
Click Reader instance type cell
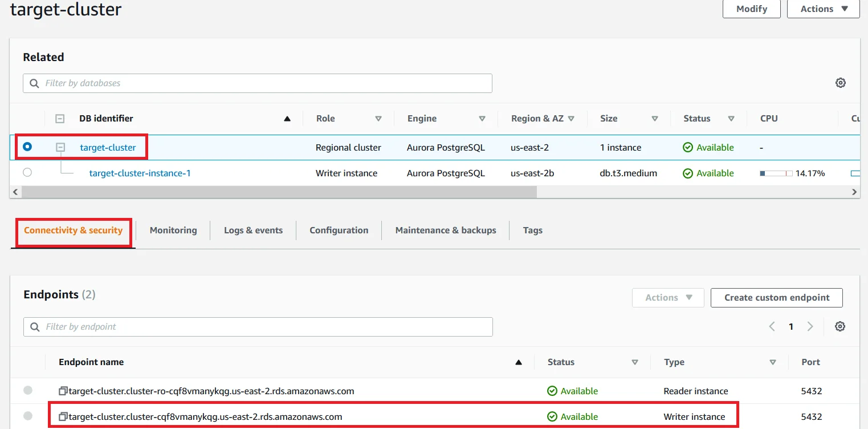click(696, 391)
